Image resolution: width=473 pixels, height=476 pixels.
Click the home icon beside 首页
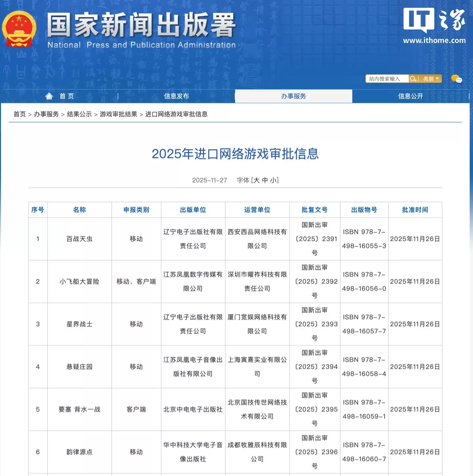pos(49,96)
